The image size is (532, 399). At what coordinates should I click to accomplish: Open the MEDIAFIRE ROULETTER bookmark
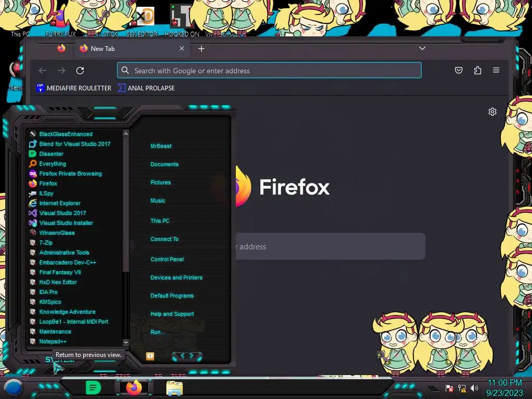(74, 88)
